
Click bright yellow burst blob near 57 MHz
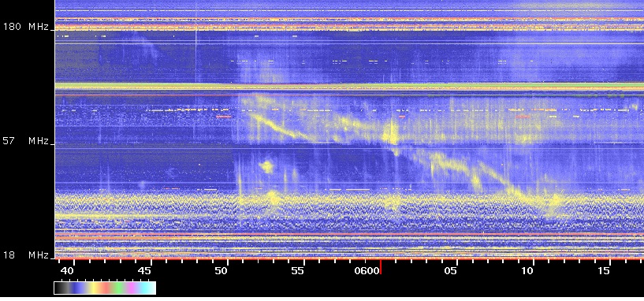390,133
